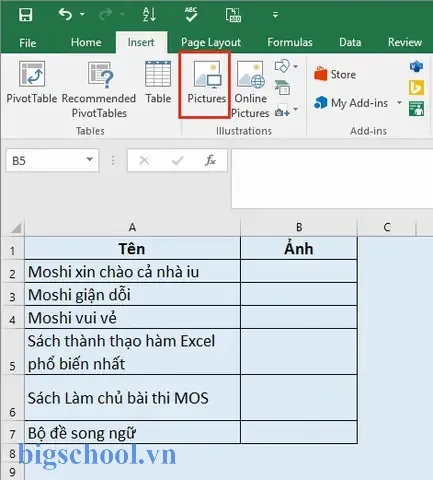
Task: Click the header cell Tên
Action: click(132, 249)
